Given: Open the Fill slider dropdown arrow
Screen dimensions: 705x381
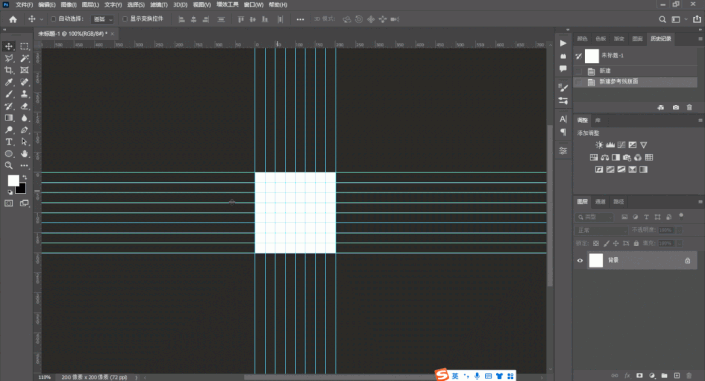Looking at the screenshot, I should pyautogui.click(x=679, y=243).
